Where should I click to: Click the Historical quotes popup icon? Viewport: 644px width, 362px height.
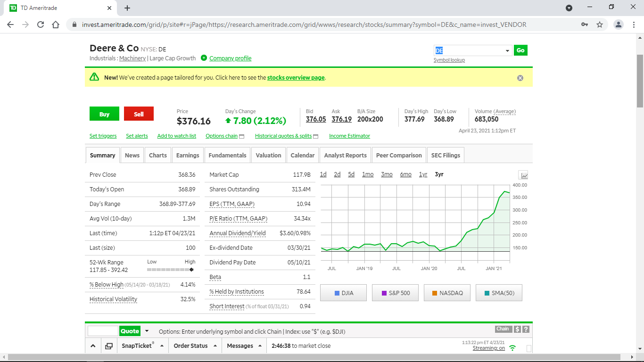tap(316, 136)
